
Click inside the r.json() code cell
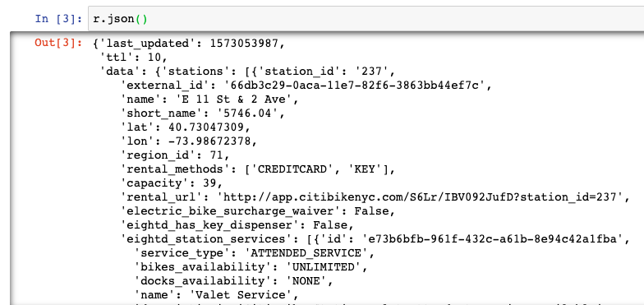(366, 19)
